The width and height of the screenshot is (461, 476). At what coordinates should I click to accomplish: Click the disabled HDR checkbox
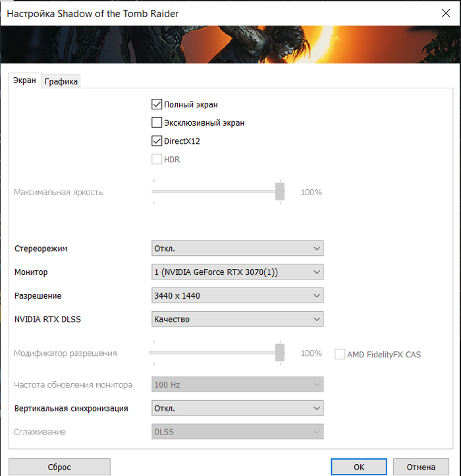point(157,159)
